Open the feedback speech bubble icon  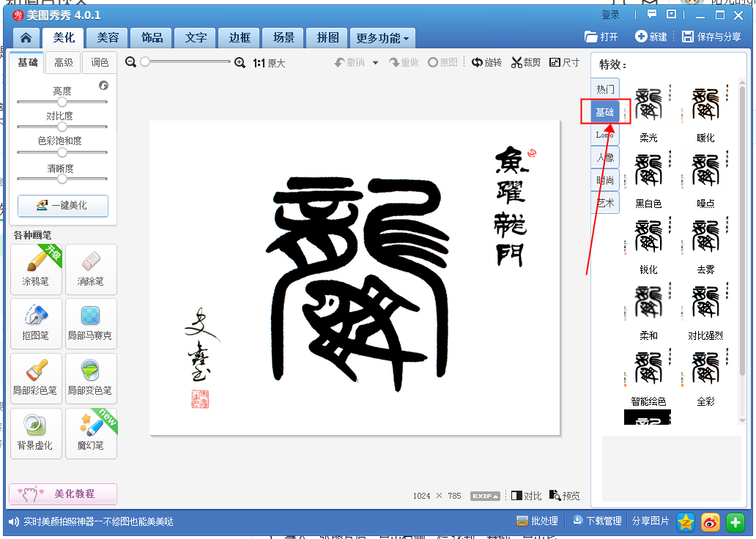(x=652, y=14)
